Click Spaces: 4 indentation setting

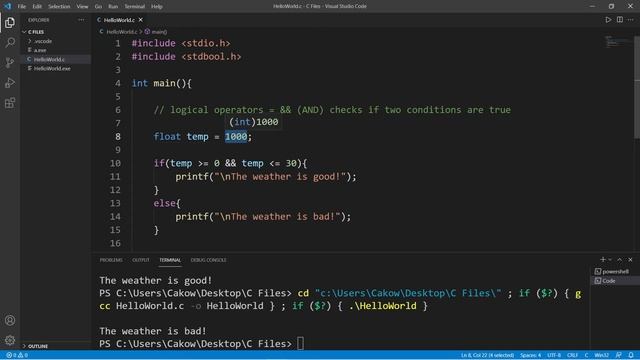[x=530, y=355]
